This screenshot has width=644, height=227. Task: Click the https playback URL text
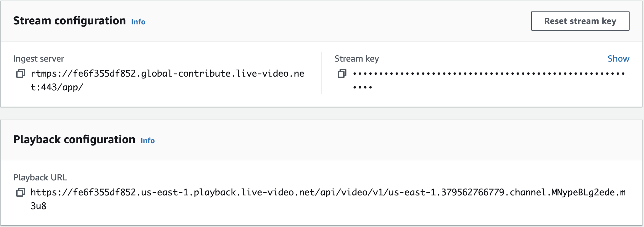pyautogui.click(x=328, y=199)
